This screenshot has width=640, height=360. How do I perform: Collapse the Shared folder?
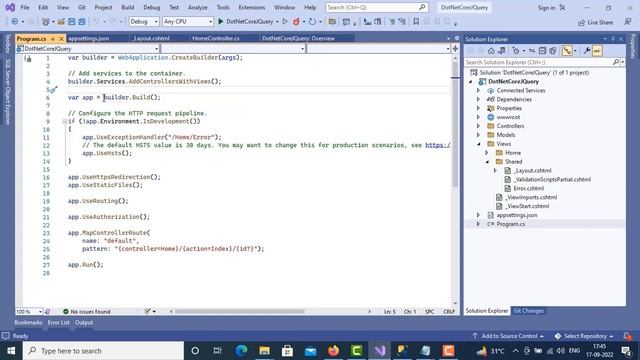click(x=487, y=162)
